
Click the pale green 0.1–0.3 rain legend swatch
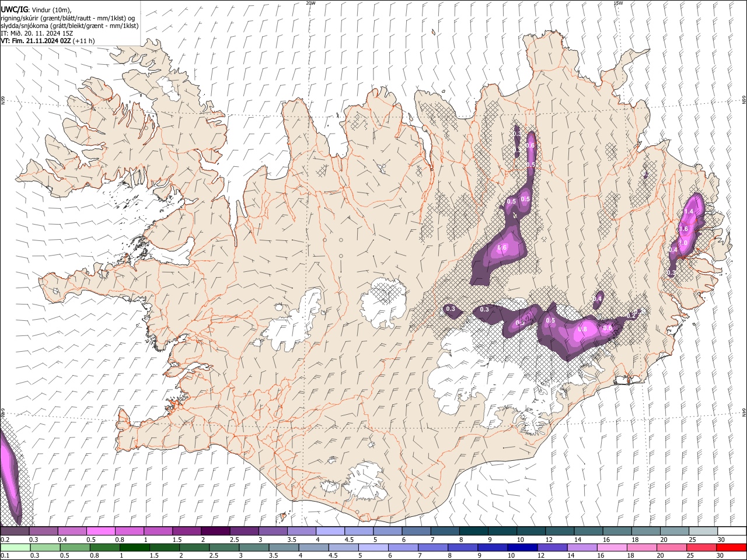pos(16,547)
